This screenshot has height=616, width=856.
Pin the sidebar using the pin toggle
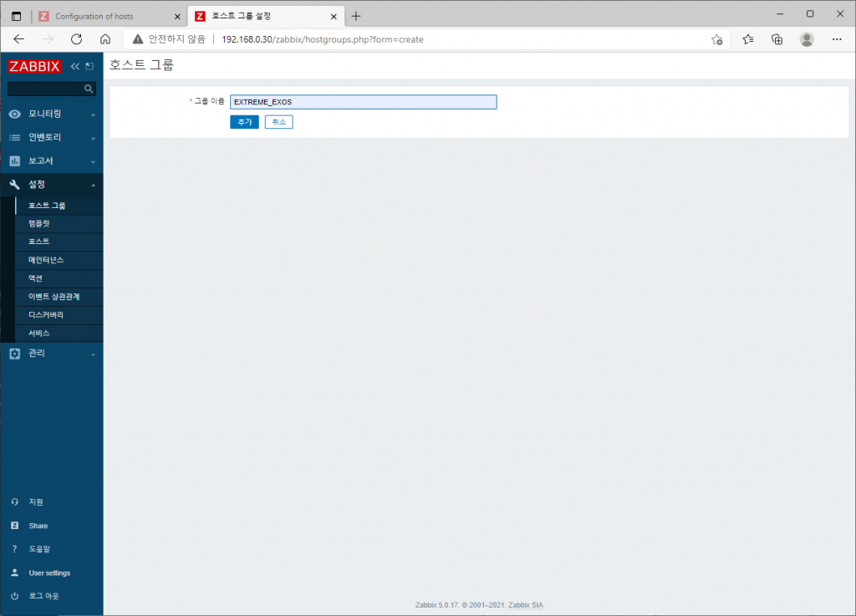pyautogui.click(x=90, y=66)
